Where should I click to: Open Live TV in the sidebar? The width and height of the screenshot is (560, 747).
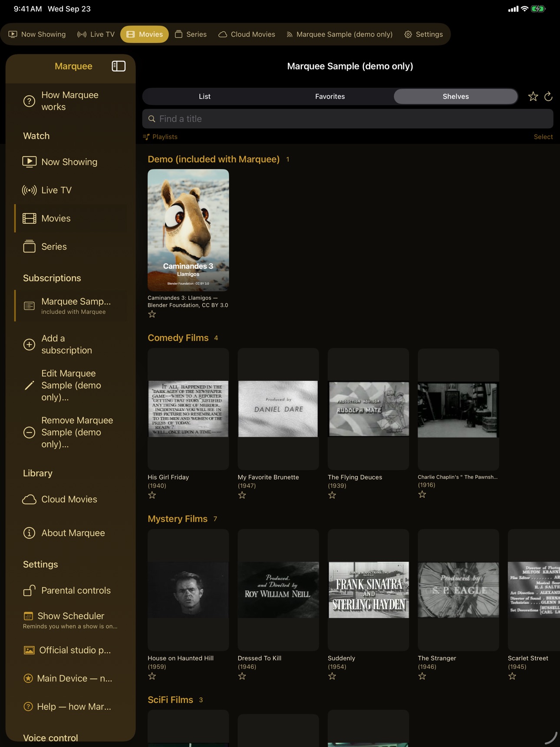[x=69, y=190]
